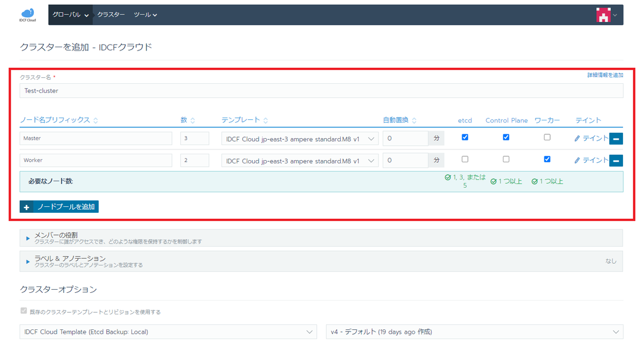Check ワーカー for the Master row

point(547,137)
